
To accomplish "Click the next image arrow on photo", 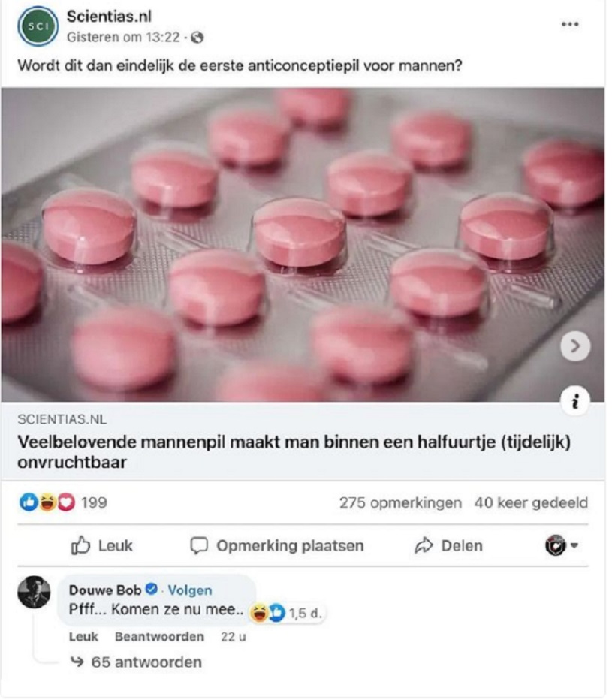I will (575, 345).
